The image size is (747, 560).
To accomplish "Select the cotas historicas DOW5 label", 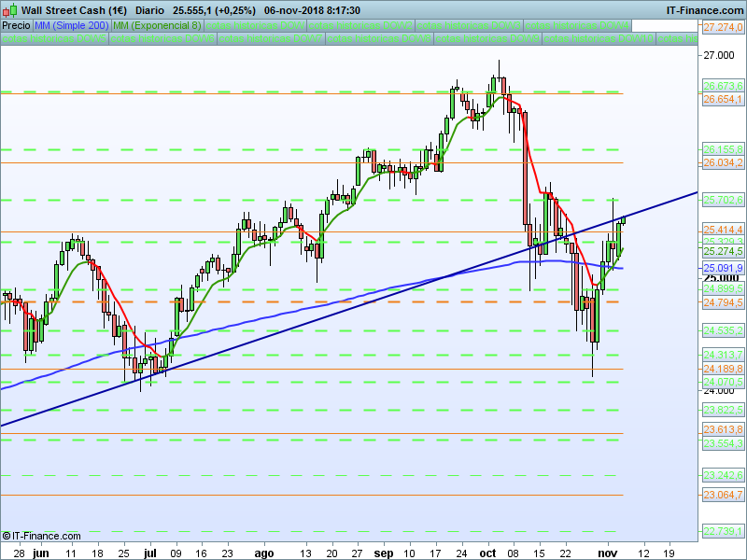I will point(54,38).
